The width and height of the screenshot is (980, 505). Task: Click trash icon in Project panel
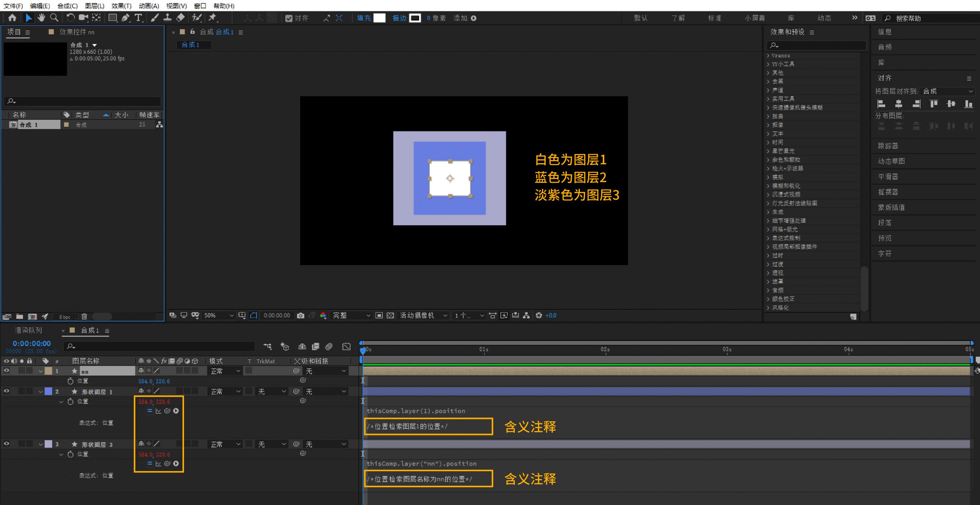(84, 316)
